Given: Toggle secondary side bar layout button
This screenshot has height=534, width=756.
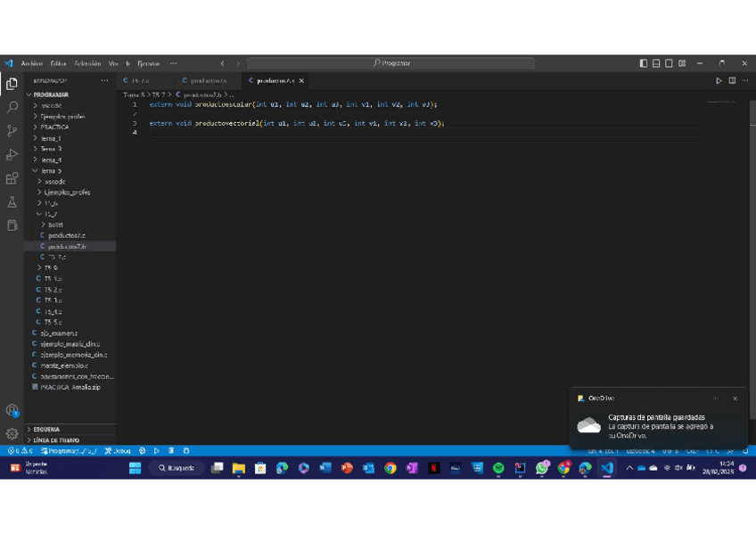Looking at the screenshot, I should (x=669, y=63).
